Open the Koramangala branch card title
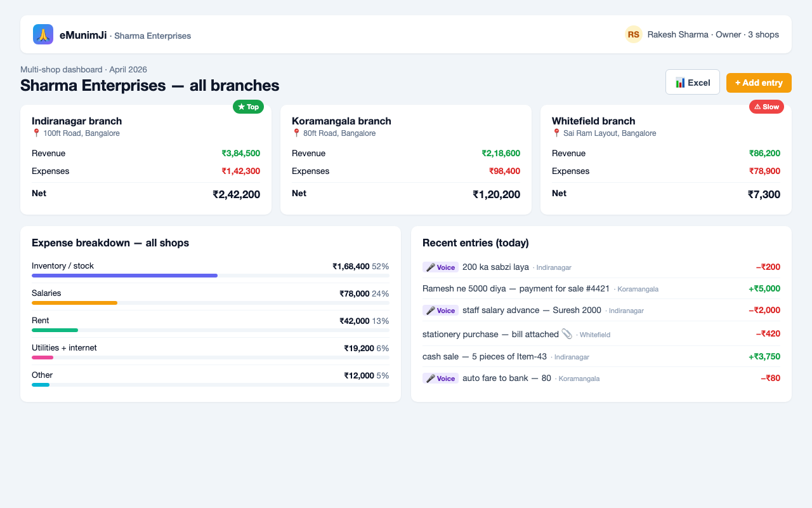 click(x=341, y=121)
